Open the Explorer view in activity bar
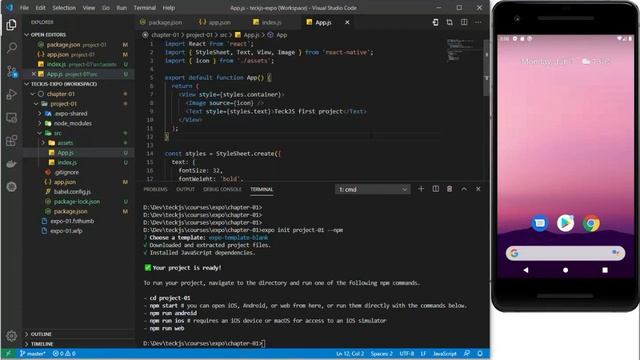Screen dimensions: 640x360 click(11, 25)
